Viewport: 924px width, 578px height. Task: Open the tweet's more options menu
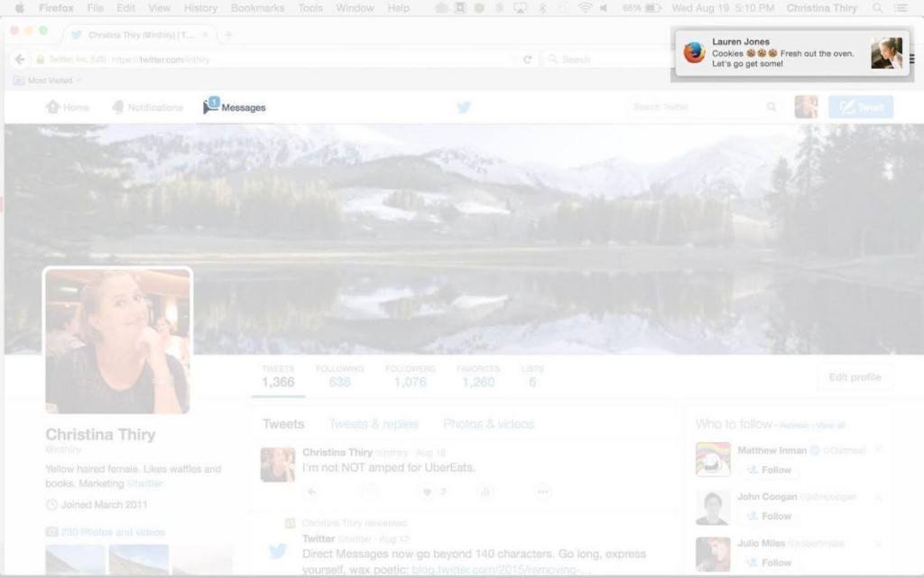coord(543,491)
